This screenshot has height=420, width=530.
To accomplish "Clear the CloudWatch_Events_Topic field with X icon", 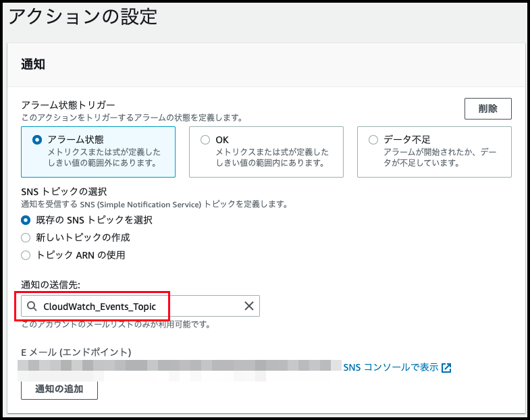I will tap(249, 306).
